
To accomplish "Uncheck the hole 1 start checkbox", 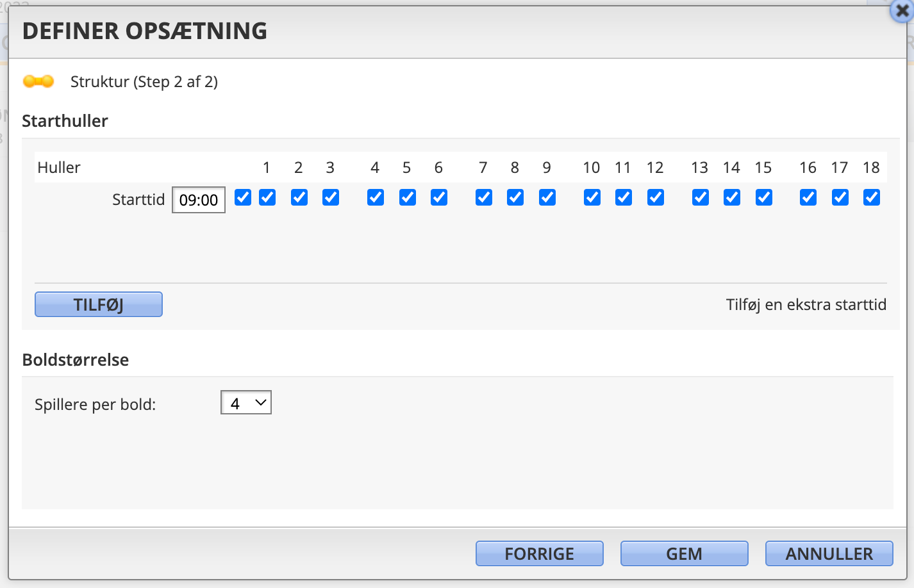I will [267, 197].
